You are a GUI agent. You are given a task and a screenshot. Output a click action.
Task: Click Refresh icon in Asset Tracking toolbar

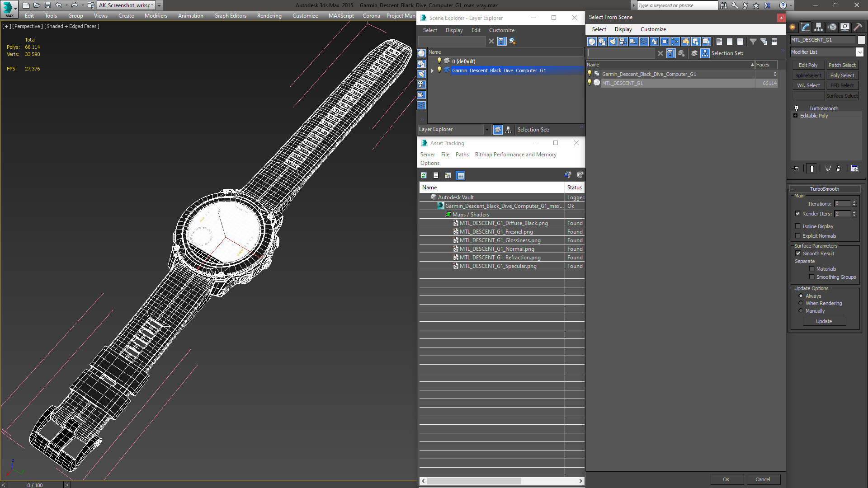tap(424, 175)
